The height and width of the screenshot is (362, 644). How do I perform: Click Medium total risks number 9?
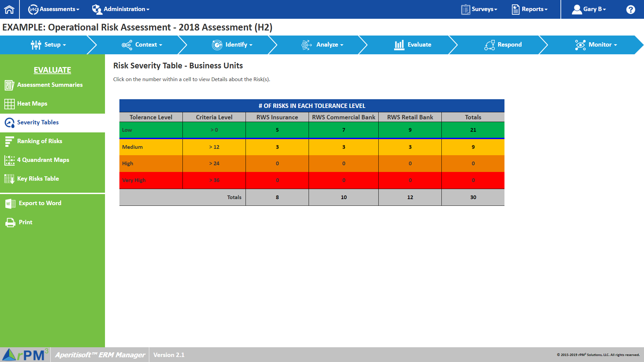pyautogui.click(x=473, y=147)
